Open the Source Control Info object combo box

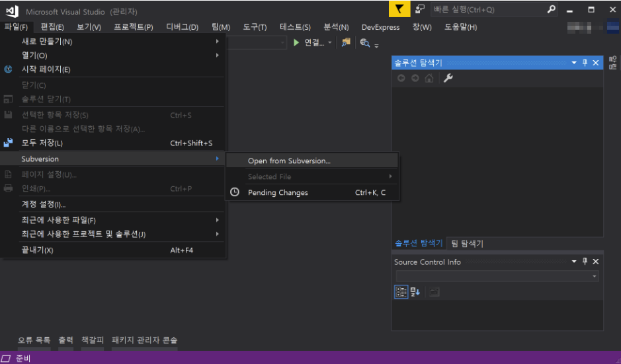497,276
